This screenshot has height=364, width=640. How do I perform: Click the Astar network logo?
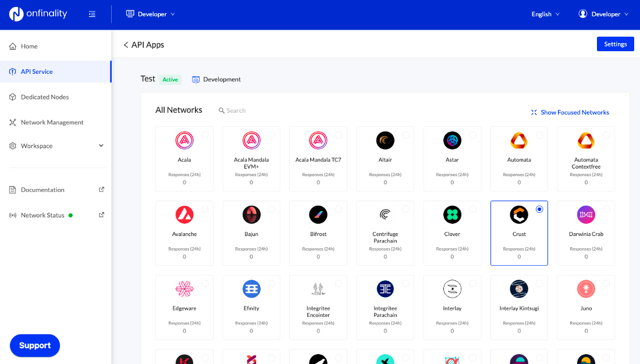pos(452,140)
